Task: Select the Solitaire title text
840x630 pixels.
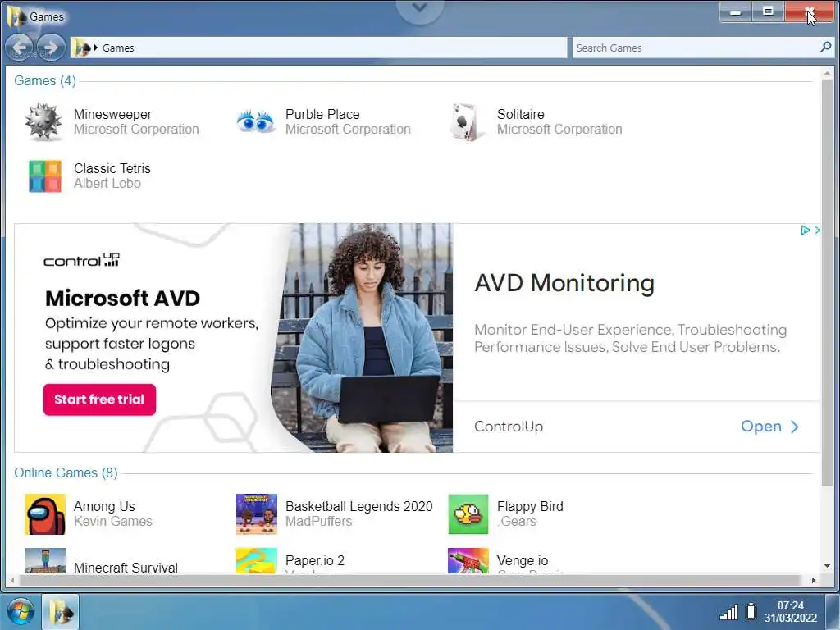Action: coord(520,115)
